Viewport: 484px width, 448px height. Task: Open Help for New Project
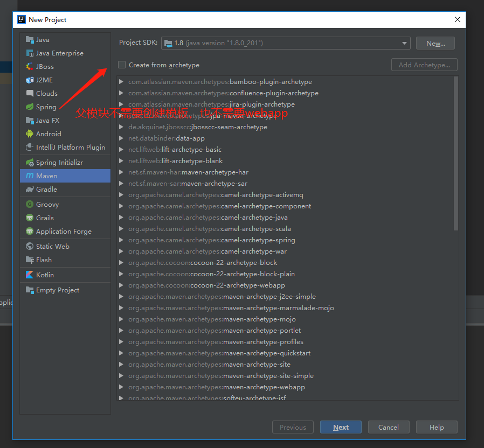[x=437, y=427]
